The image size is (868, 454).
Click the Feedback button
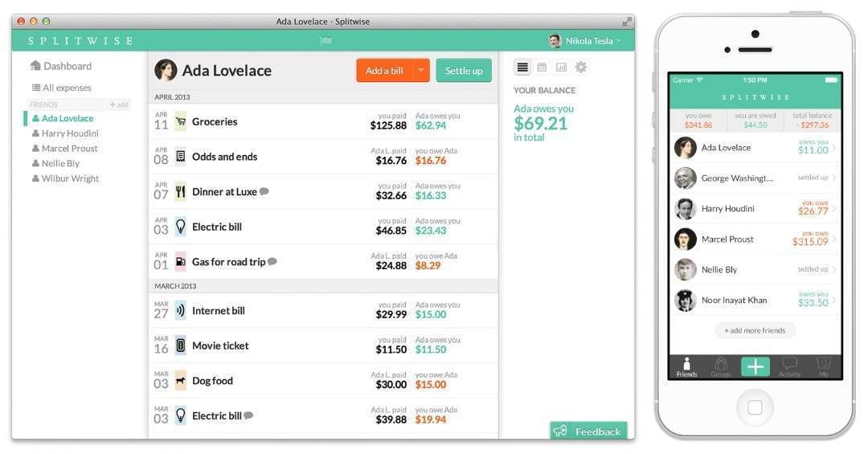(588, 432)
